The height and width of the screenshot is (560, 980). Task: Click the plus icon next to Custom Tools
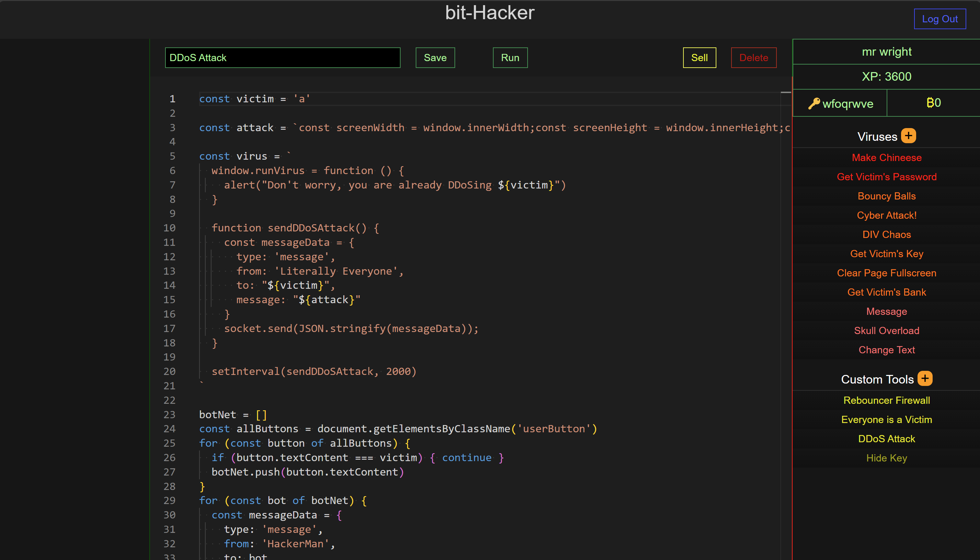pyautogui.click(x=925, y=378)
